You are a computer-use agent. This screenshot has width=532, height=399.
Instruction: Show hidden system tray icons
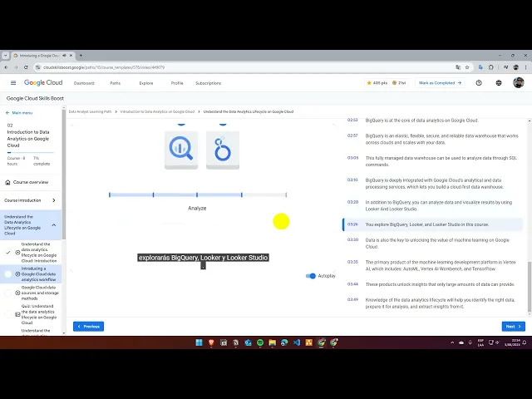point(452,342)
